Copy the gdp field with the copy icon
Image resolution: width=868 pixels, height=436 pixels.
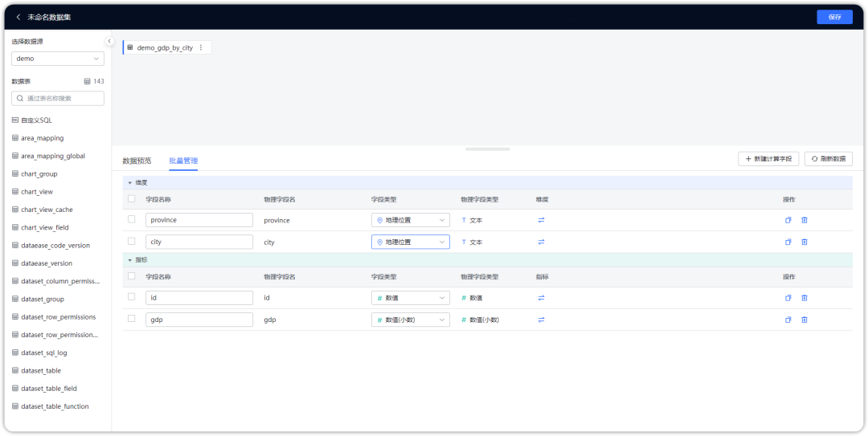(788, 320)
